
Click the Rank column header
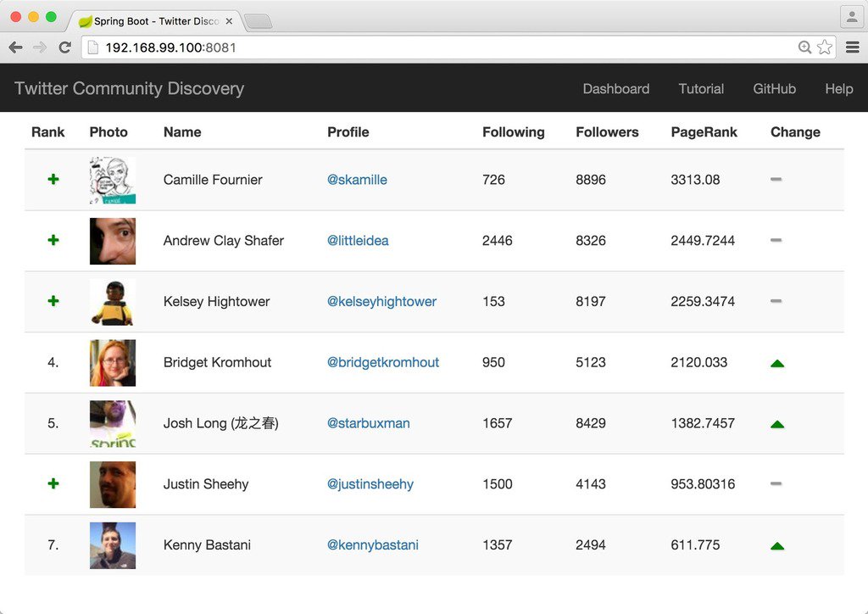(48, 131)
